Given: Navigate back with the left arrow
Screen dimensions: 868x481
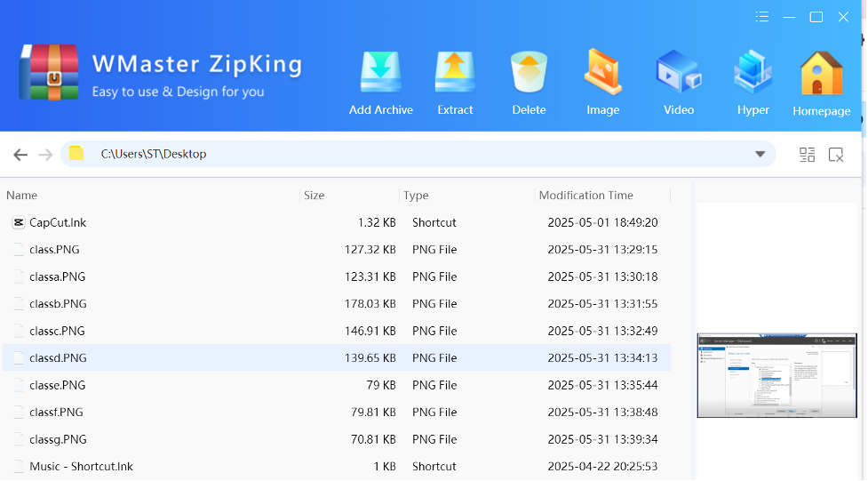Looking at the screenshot, I should [x=20, y=155].
